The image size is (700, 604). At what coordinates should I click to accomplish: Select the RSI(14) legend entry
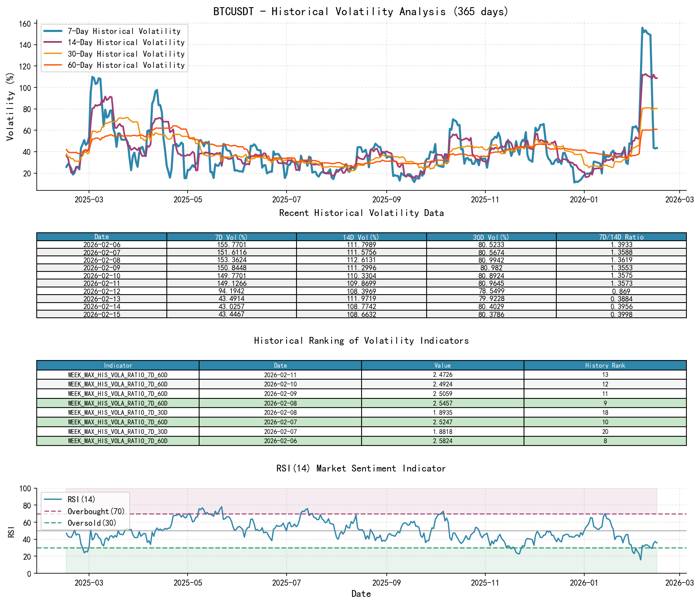(80, 499)
